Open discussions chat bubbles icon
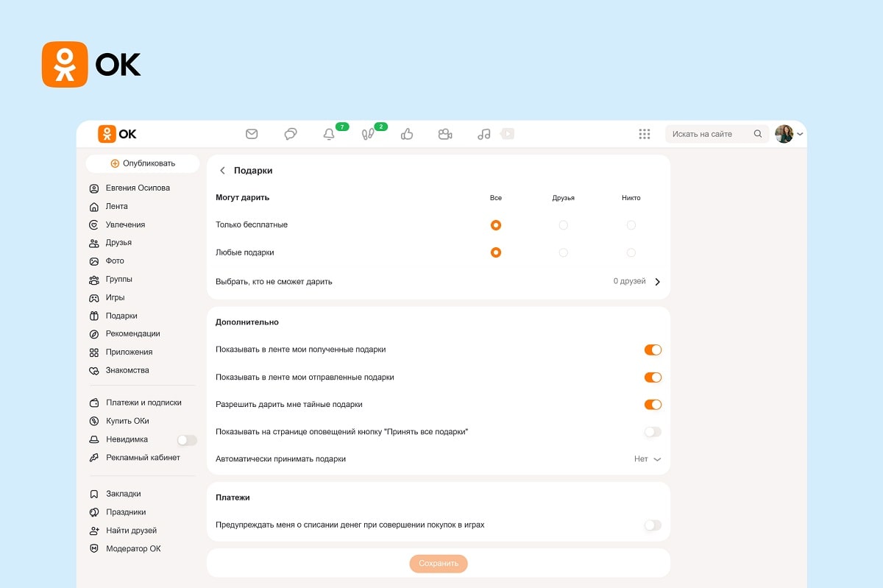Viewport: 883px width, 588px height. tap(291, 134)
